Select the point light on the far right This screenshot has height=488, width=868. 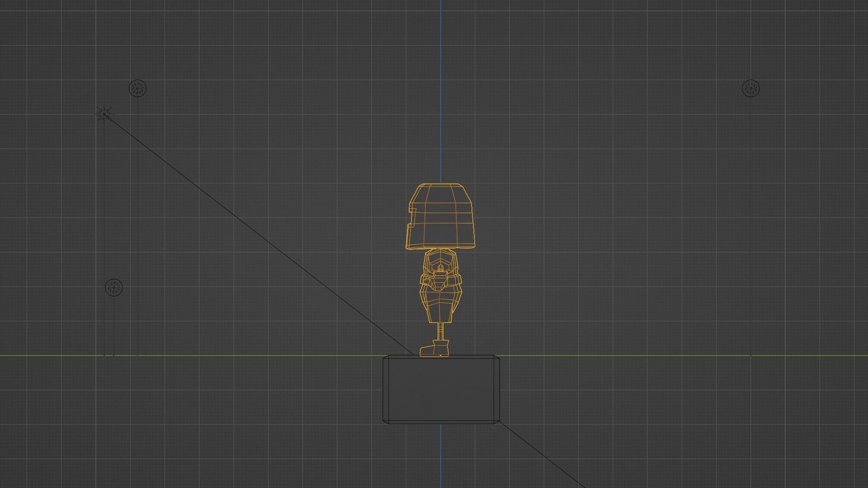tap(751, 88)
